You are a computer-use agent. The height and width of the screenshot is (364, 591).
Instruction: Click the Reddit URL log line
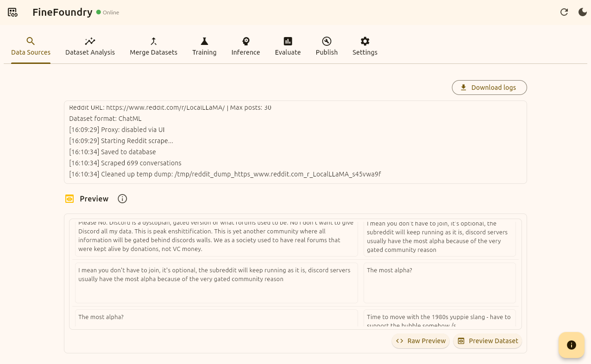pos(170,107)
